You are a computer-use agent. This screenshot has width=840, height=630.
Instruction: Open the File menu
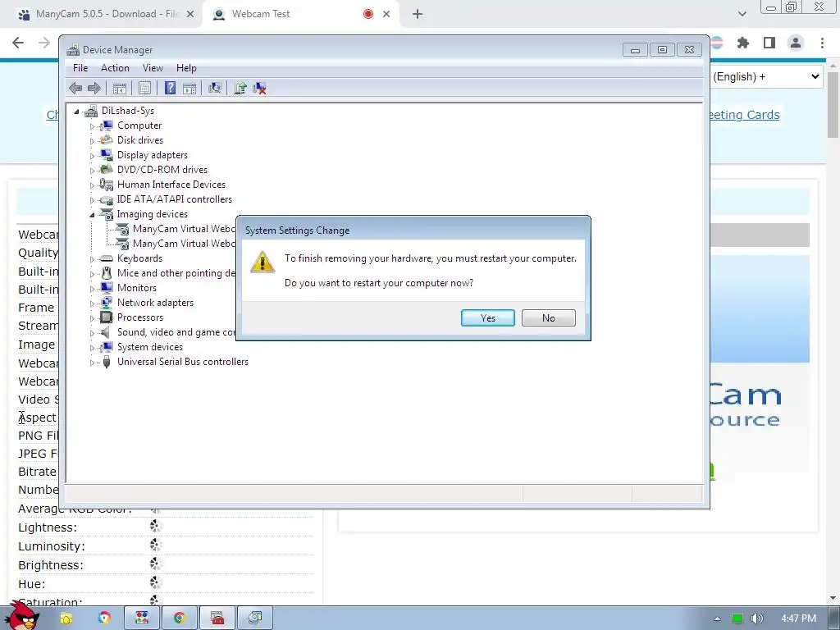click(x=80, y=68)
